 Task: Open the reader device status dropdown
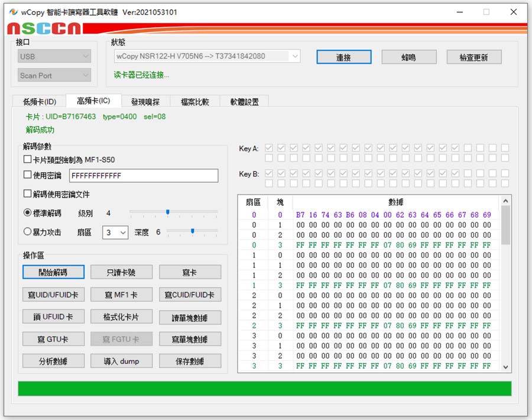[x=207, y=56]
